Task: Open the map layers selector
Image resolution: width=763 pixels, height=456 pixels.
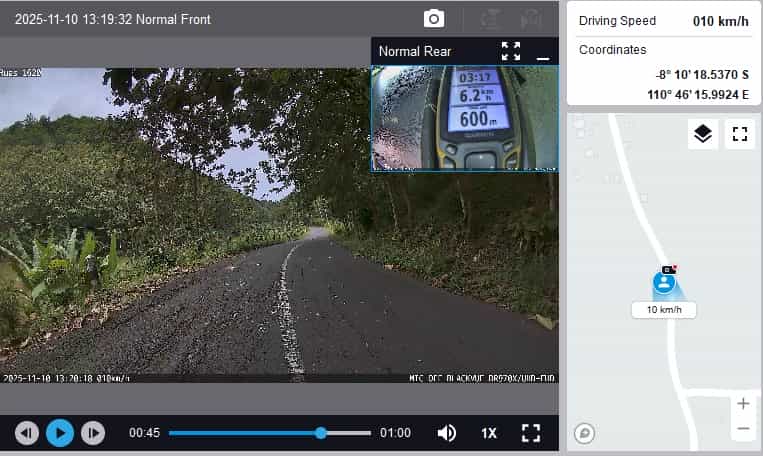Action: [703, 134]
